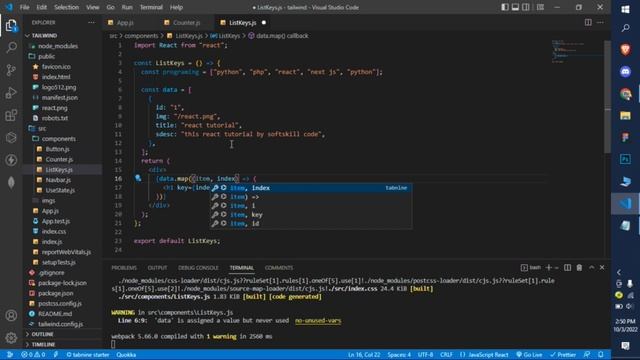The width and height of the screenshot is (640, 360).
Task: Open the editor More Actions menu
Action: coord(600,22)
